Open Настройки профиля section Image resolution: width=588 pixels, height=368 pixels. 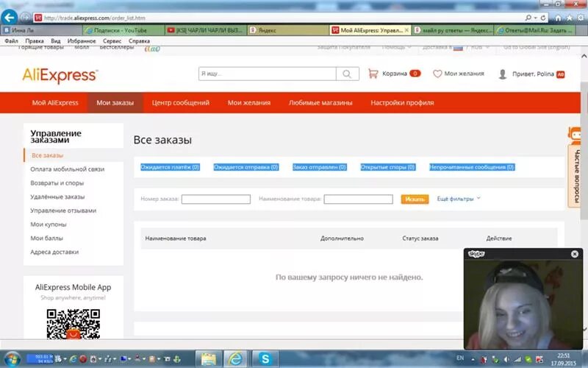pos(402,102)
